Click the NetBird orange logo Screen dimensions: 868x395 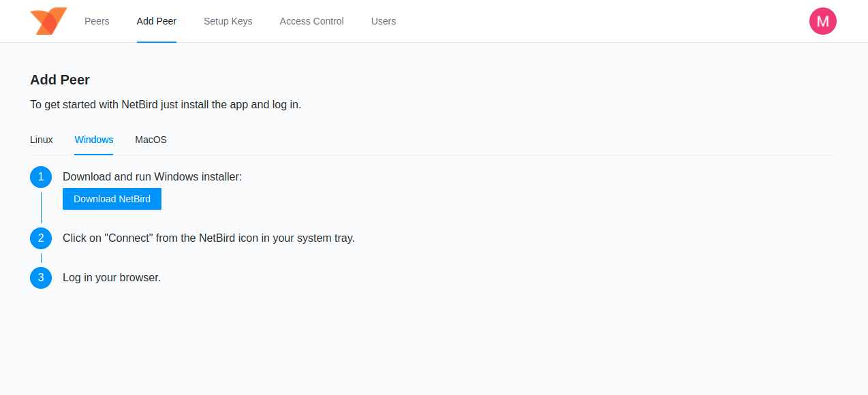[x=48, y=21]
